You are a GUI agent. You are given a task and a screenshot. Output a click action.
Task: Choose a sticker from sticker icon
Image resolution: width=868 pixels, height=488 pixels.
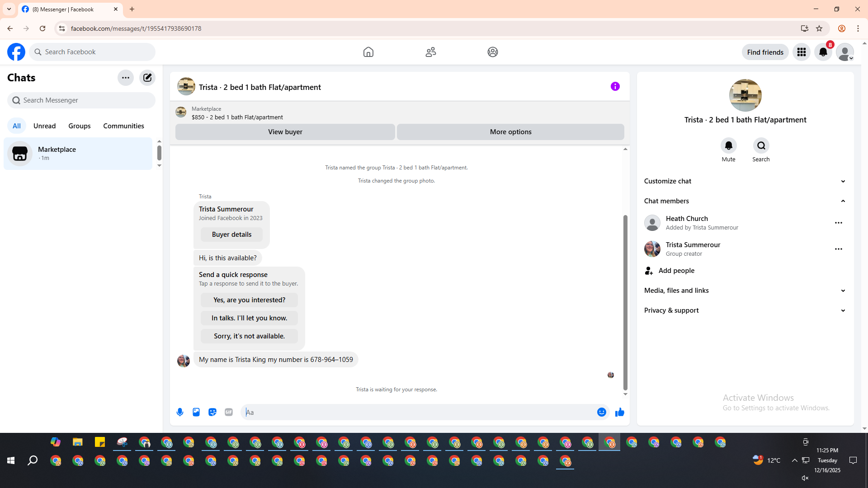(212, 412)
